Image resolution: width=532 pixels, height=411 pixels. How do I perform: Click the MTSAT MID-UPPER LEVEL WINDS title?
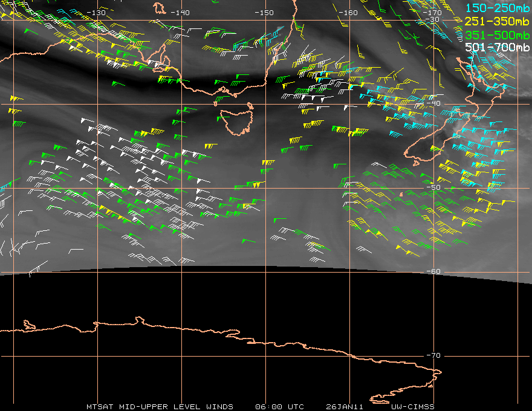point(162,406)
